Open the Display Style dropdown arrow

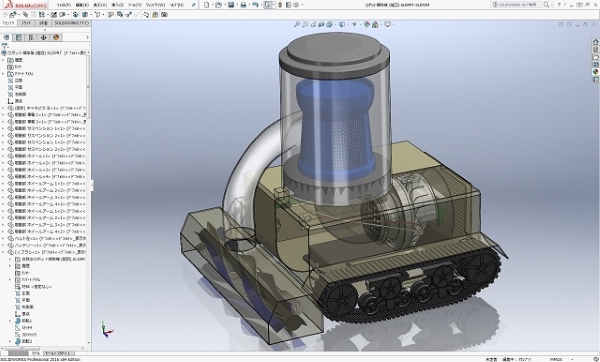tap(347, 24)
